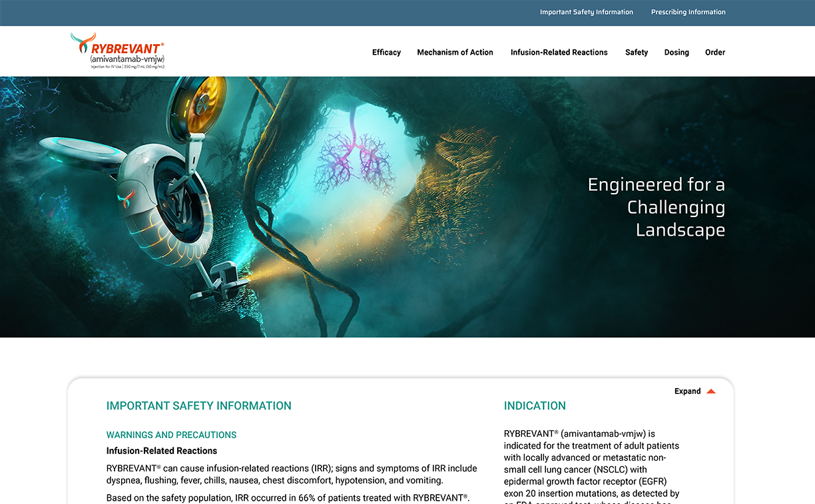Viewport: 815px width, 504px height.
Task: Click the 'Engineered for a Challenging Landscape' headline
Action: 657,207
